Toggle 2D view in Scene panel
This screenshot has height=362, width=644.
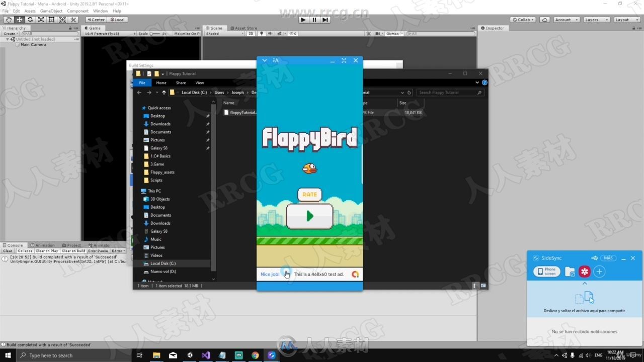(x=251, y=34)
